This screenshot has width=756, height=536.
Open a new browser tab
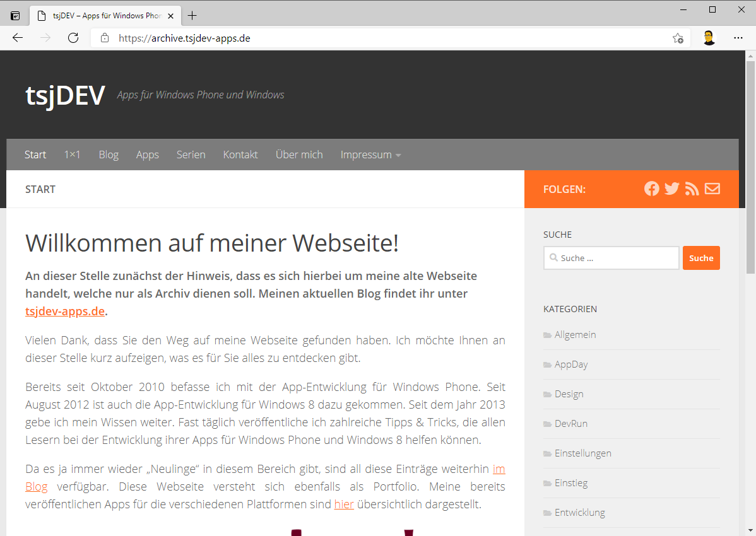(x=192, y=16)
